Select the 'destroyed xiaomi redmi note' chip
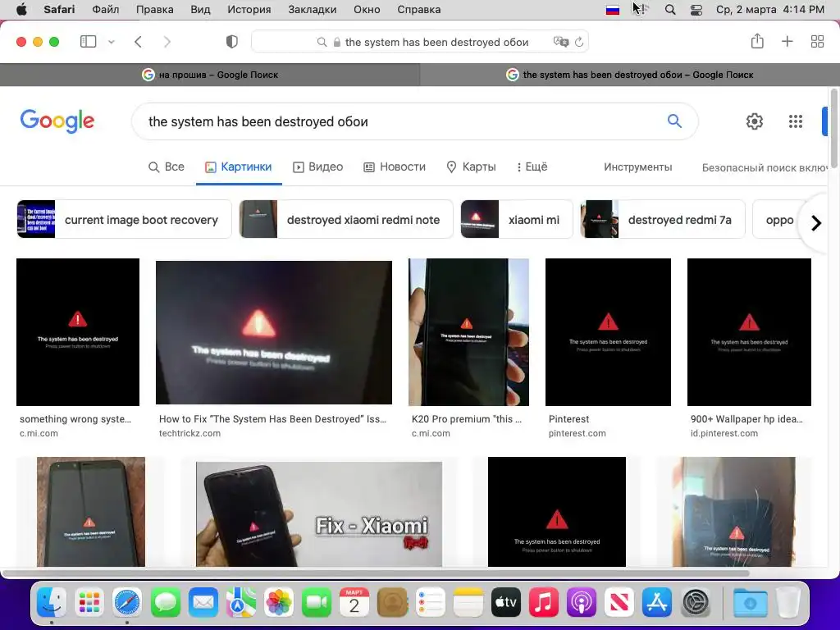This screenshot has width=840, height=630. tap(346, 219)
